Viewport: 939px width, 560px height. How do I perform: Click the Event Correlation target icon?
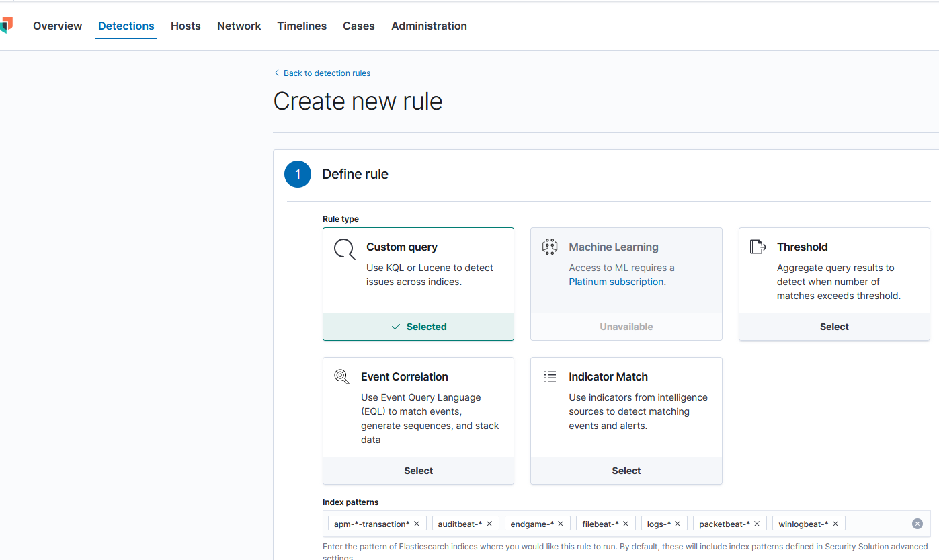point(341,376)
